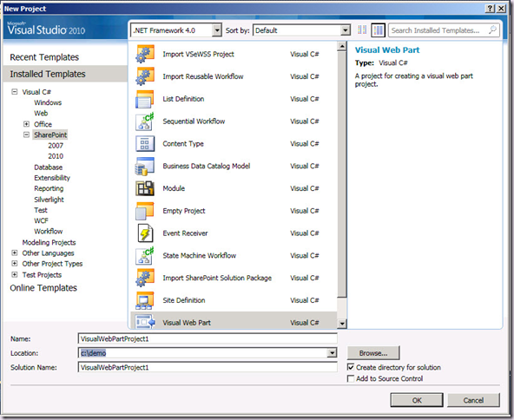Open Online Templates section
The width and height of the screenshot is (514, 420).
[43, 288]
